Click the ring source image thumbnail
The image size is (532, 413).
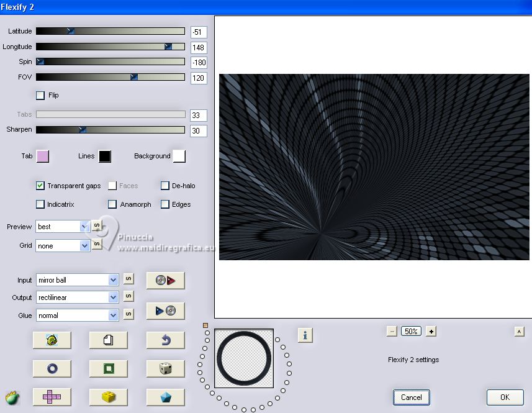(244, 358)
